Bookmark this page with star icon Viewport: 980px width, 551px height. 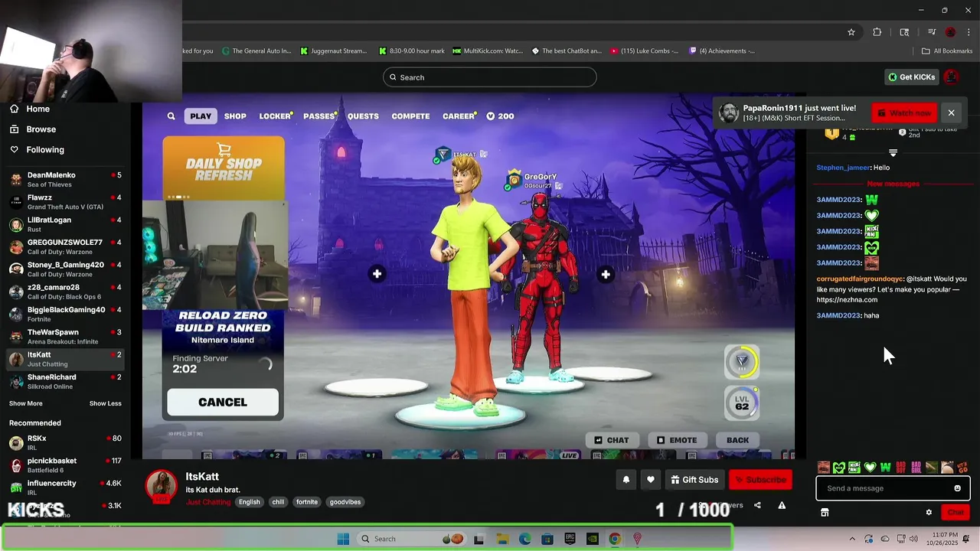(x=851, y=32)
